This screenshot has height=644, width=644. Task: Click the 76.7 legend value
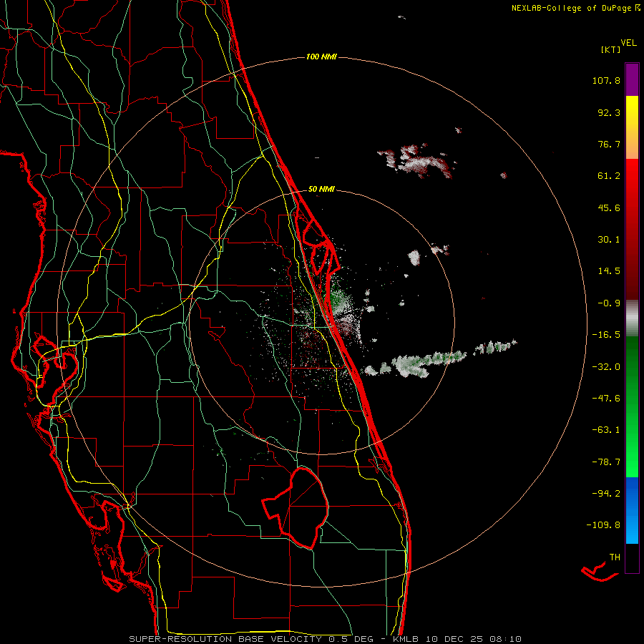(609, 144)
